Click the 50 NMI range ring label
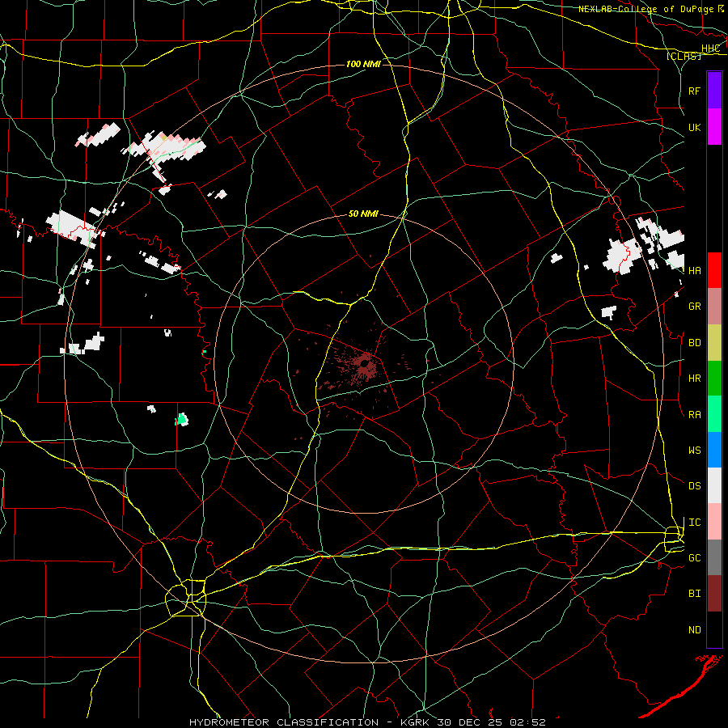The width and height of the screenshot is (728, 728). coord(363,214)
